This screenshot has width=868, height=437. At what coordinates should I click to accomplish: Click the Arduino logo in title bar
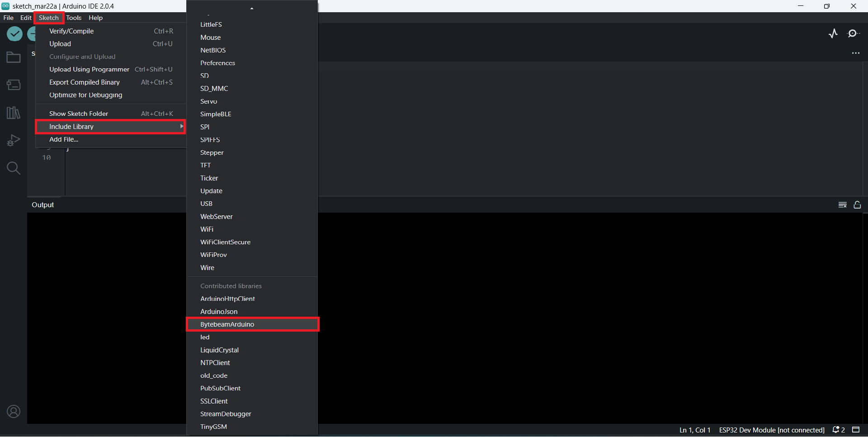click(x=5, y=6)
